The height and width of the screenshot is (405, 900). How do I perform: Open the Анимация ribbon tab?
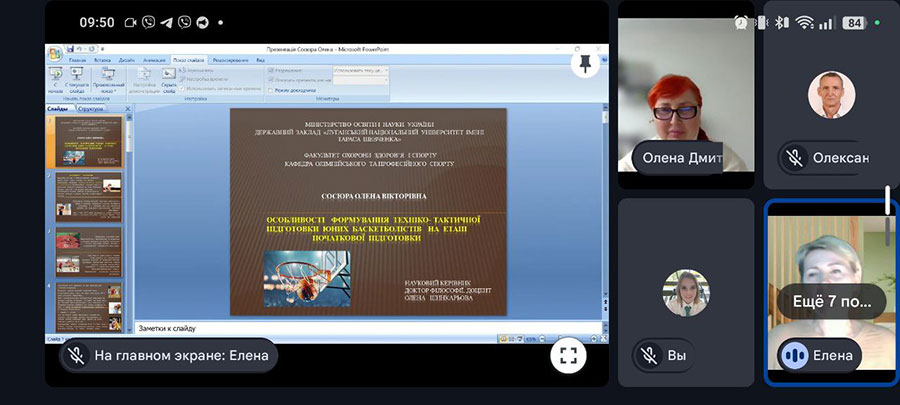(154, 60)
